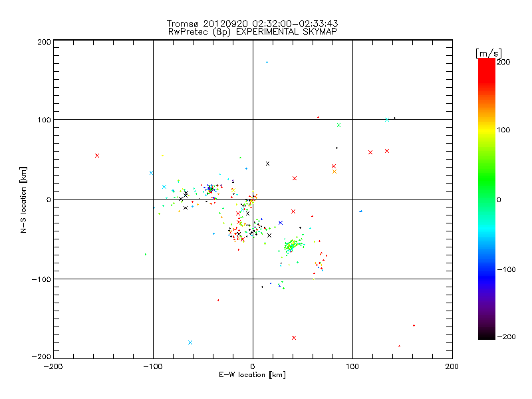Click the x-axis tick label '-200'
The width and height of the screenshot is (532, 399).
pos(53,366)
